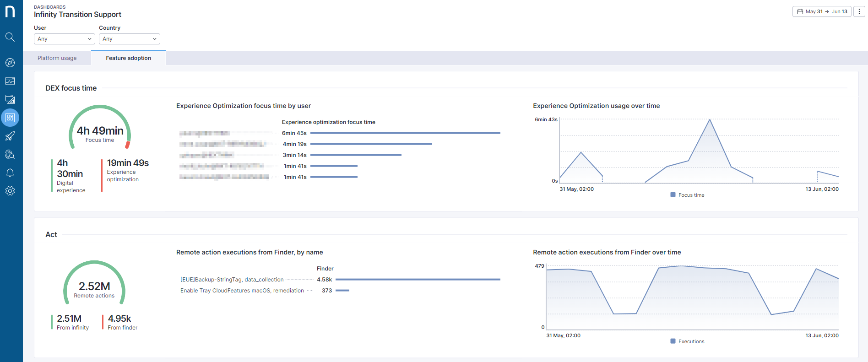868x362 pixels.
Task: Toggle the Executions legend swatch
Action: pos(673,341)
